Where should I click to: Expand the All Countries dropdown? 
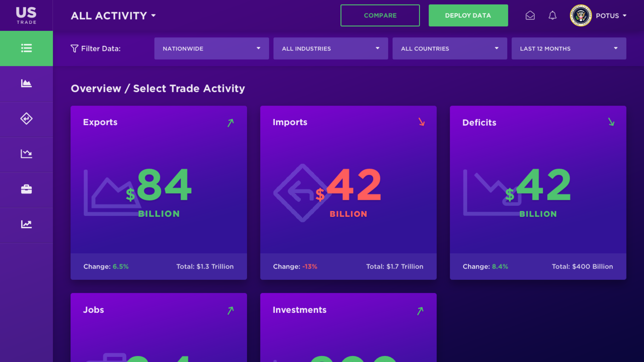coord(449,49)
